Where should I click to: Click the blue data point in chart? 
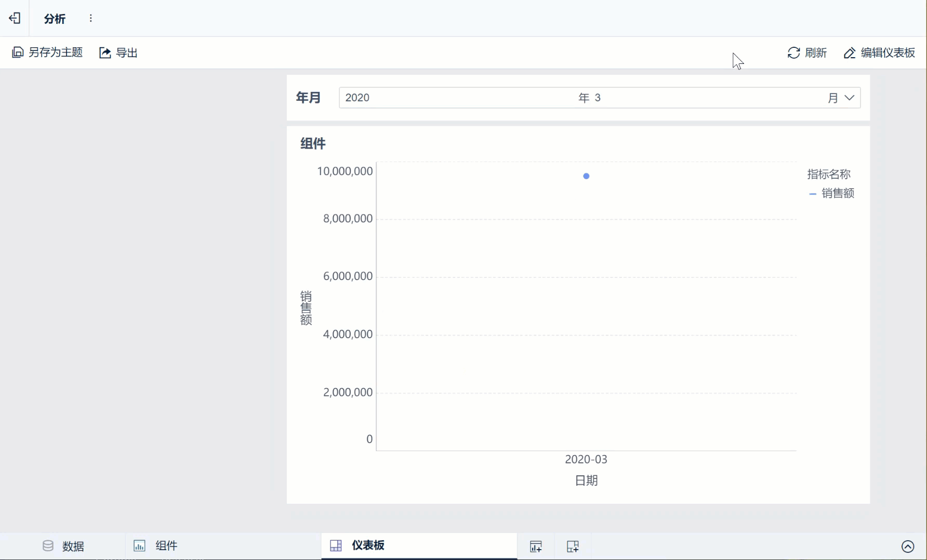click(586, 176)
